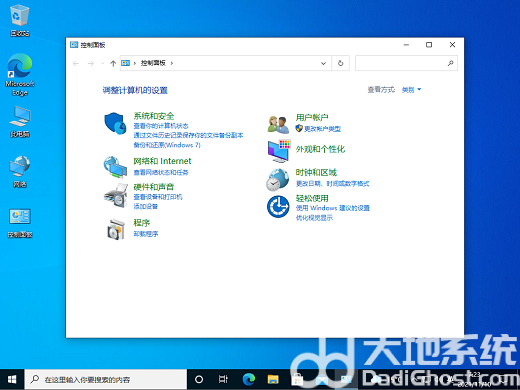Expand the address bar history dropdown
The width and height of the screenshot is (520, 390).
[323, 63]
